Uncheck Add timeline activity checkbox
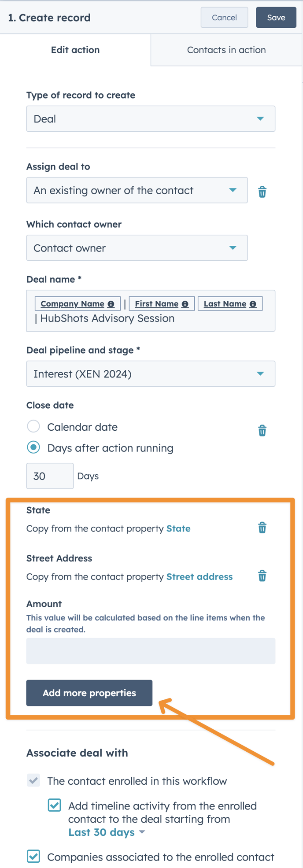Screen dimensions: 303x868 tap(55, 805)
